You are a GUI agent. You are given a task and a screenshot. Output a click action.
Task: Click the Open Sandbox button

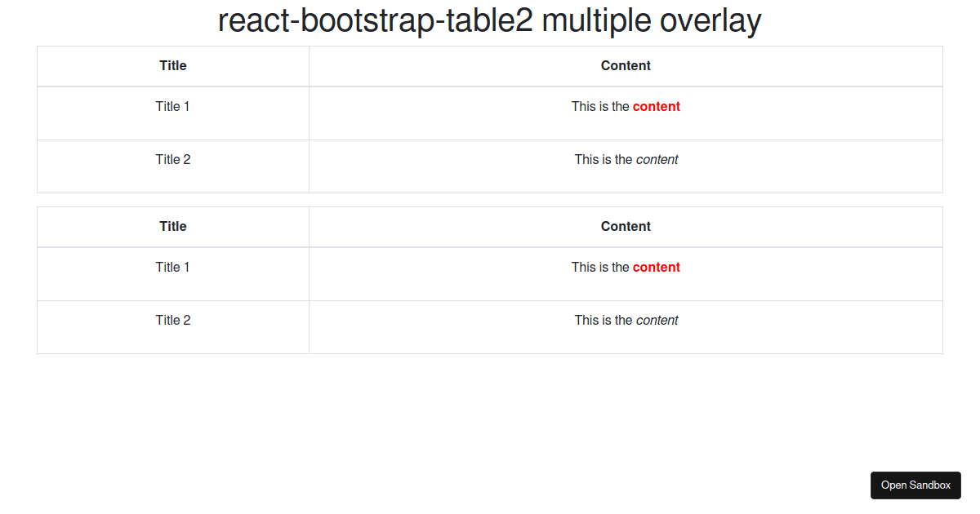click(x=915, y=485)
